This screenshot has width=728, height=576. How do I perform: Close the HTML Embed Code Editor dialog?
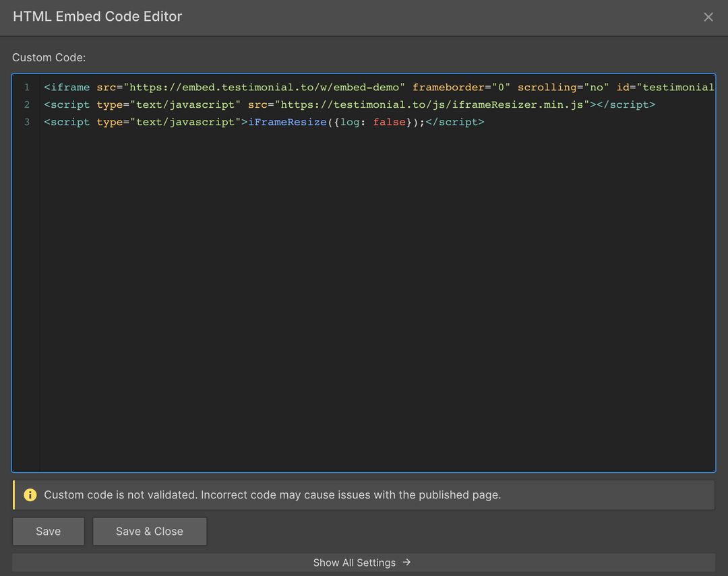click(708, 17)
